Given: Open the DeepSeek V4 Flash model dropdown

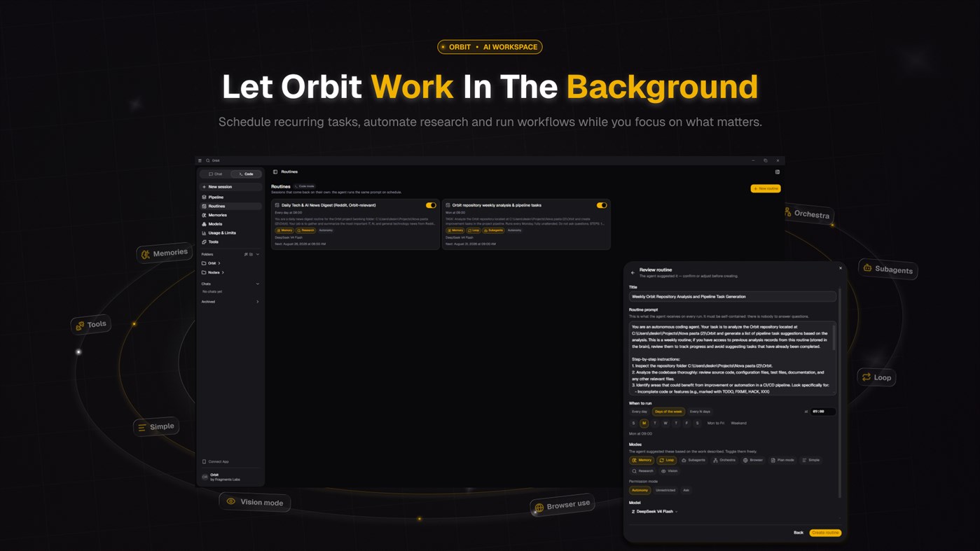Looking at the screenshot, I should 655,512.
